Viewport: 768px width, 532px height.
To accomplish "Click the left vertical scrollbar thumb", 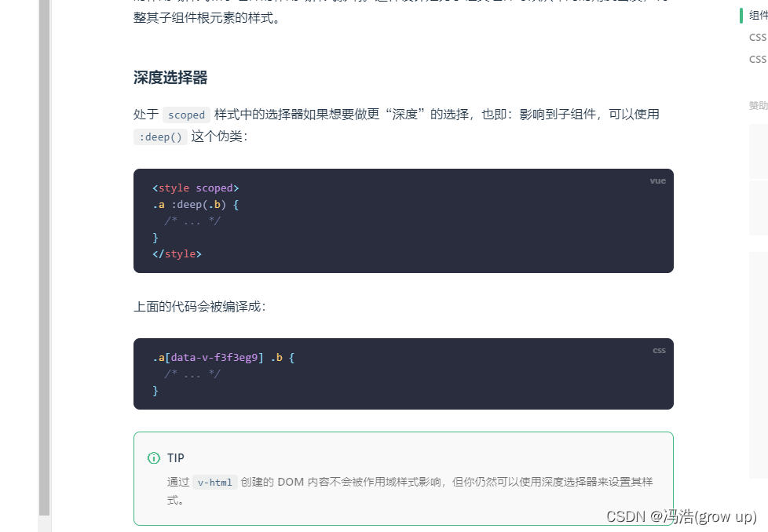I will (x=45, y=257).
